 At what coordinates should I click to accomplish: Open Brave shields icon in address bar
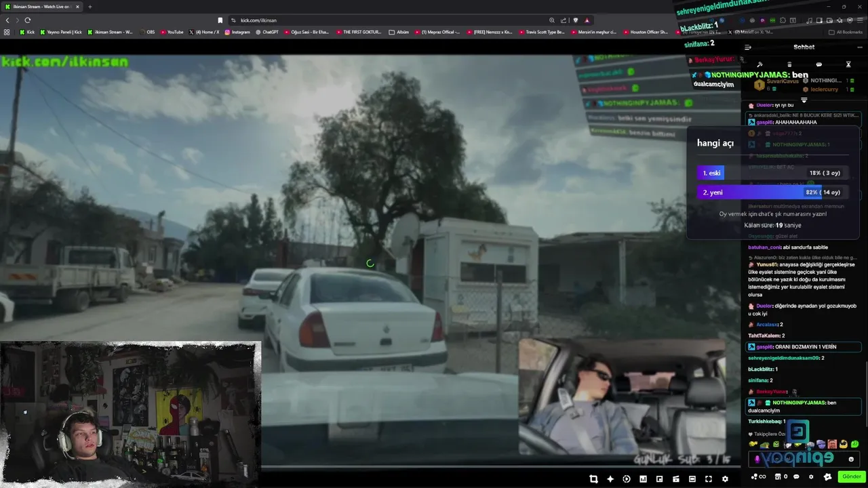pos(575,20)
